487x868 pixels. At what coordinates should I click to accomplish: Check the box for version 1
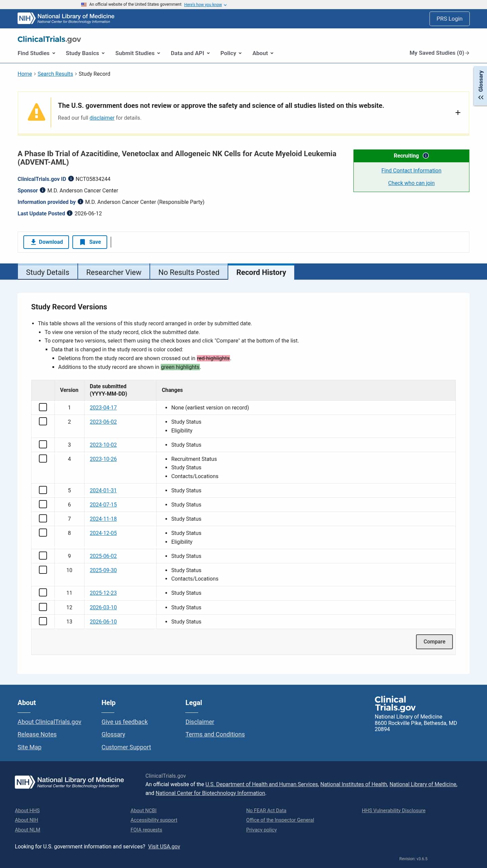click(x=43, y=407)
